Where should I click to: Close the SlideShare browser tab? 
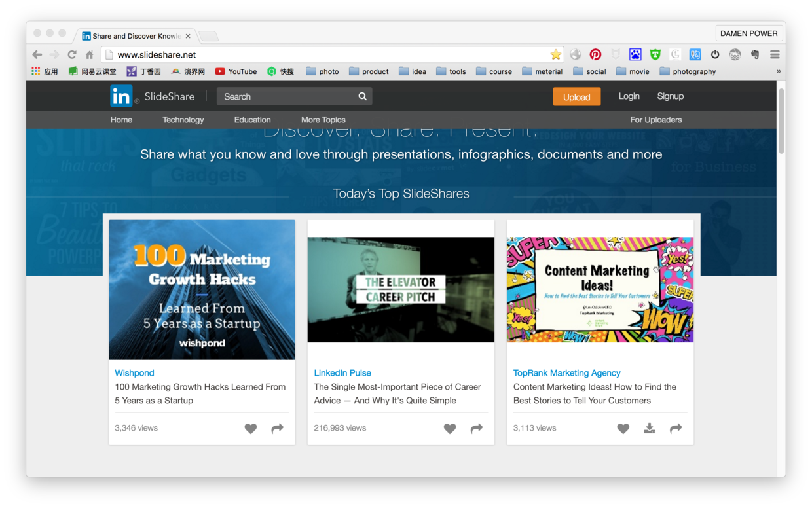click(x=188, y=36)
